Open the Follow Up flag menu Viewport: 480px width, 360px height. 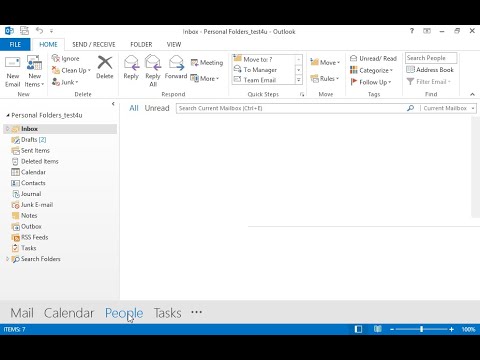[x=371, y=82]
